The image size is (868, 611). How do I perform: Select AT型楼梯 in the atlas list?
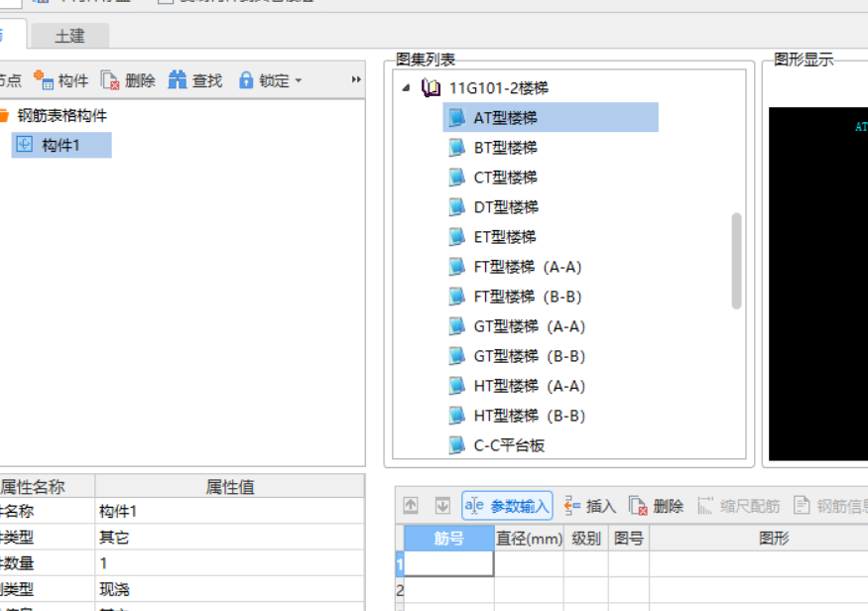(551, 117)
